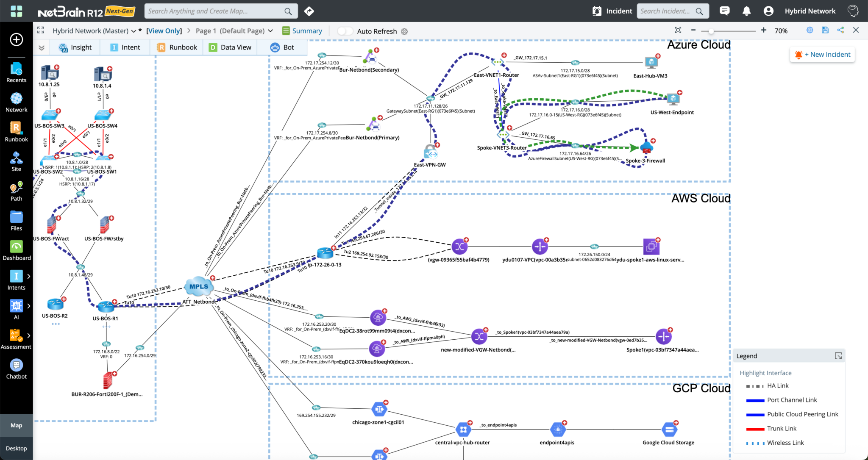Open the Intent tab
The image size is (868, 460).
click(125, 47)
